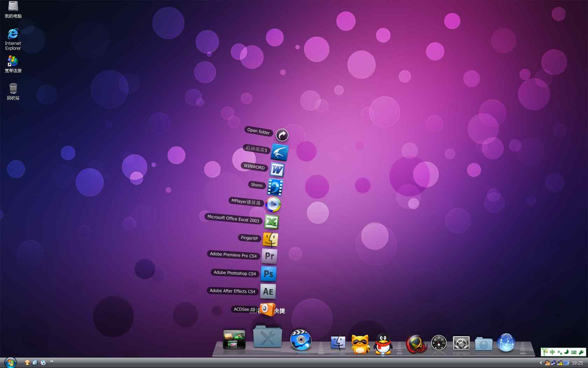Open the IME soft keyboard icon
588x368 pixels.
[x=574, y=352]
